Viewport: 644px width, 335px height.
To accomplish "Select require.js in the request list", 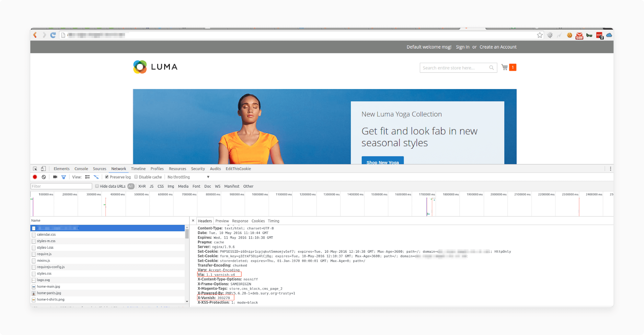I will [x=107, y=254].
